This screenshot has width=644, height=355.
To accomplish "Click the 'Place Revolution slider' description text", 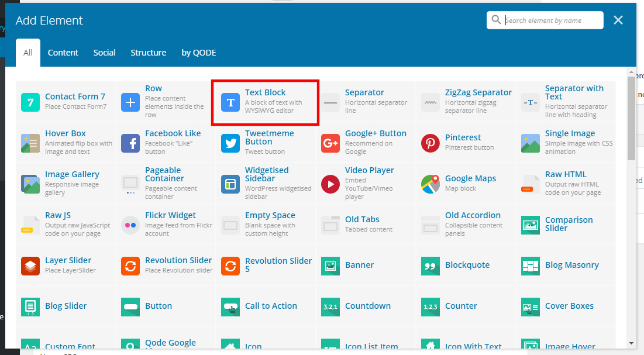I will [x=178, y=270].
